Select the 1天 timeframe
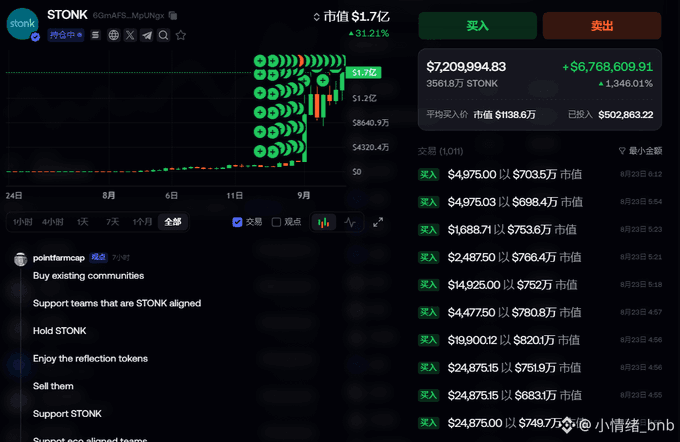 pos(82,222)
